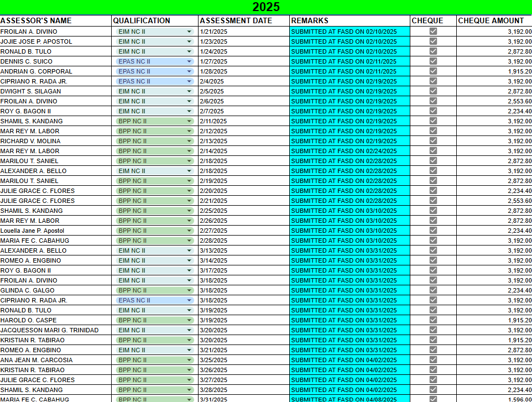The width and height of the screenshot is (532, 402).
Task: Select cheque amount for GLINDA C. GALGO
Action: (494, 290)
